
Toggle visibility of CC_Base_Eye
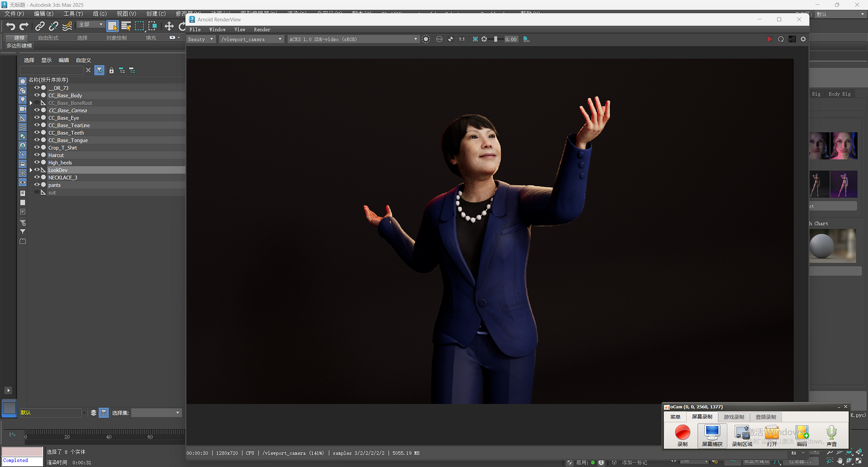pos(37,118)
